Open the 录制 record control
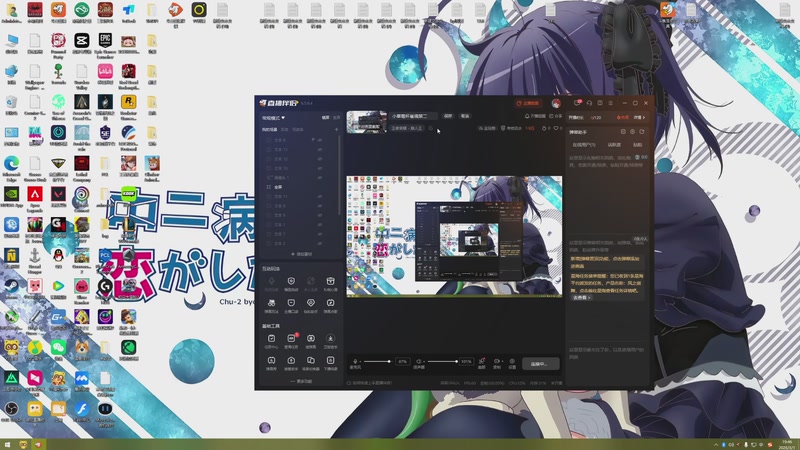Viewport: 800px width, 450px height. click(x=497, y=363)
